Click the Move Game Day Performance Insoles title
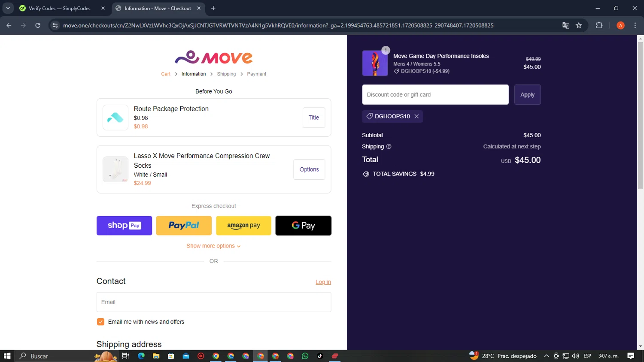The width and height of the screenshot is (644, 362). coord(441,56)
